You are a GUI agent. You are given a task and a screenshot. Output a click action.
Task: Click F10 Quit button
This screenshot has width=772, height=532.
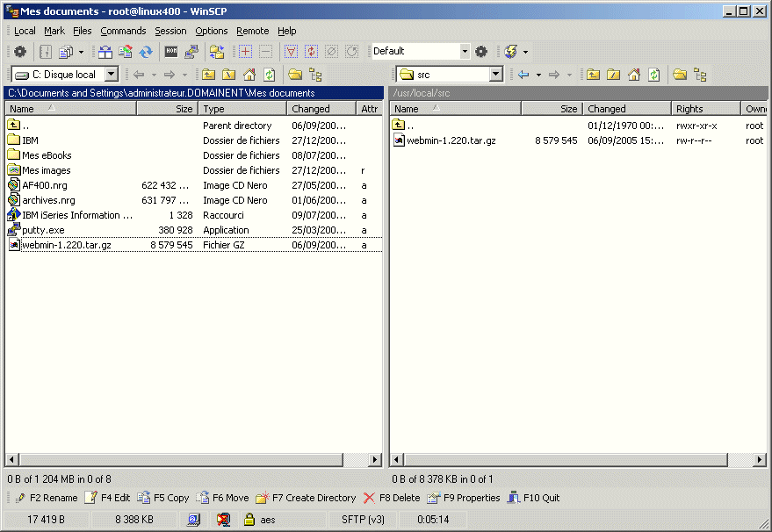pyautogui.click(x=533, y=498)
